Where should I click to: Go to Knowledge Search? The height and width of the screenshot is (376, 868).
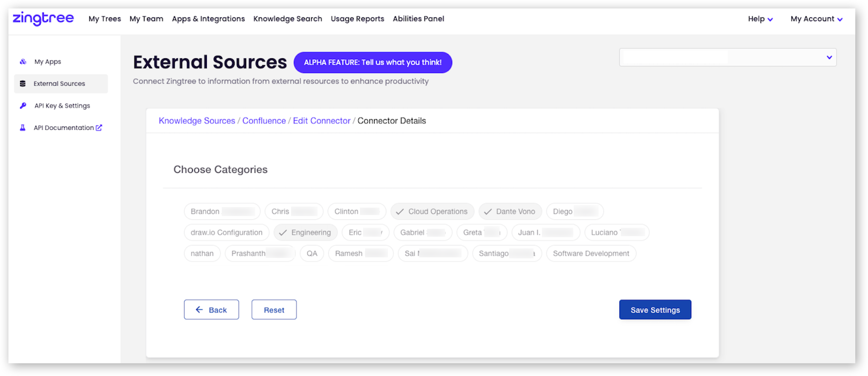coord(288,19)
